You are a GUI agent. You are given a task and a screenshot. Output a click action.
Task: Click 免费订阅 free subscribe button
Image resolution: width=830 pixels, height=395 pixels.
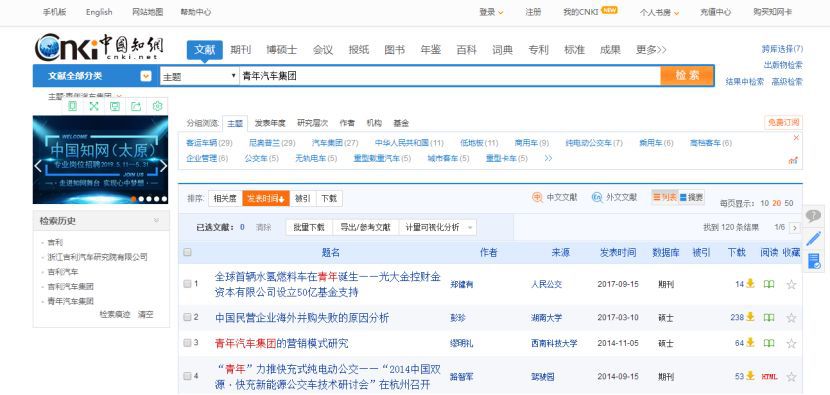[x=783, y=123]
